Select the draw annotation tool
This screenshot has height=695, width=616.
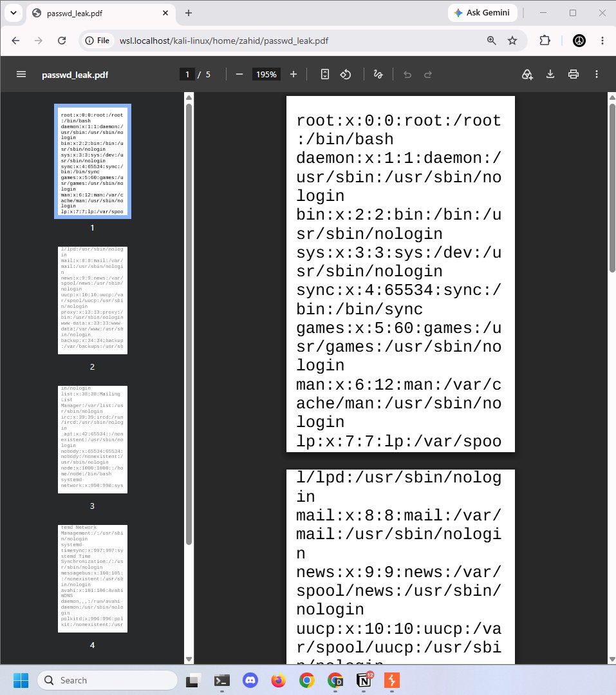[378, 75]
